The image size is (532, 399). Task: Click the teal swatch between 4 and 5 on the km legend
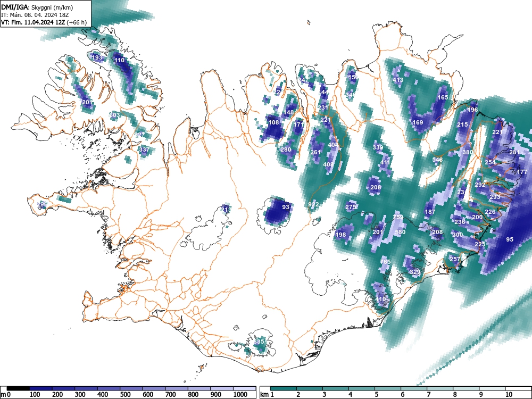362,388
